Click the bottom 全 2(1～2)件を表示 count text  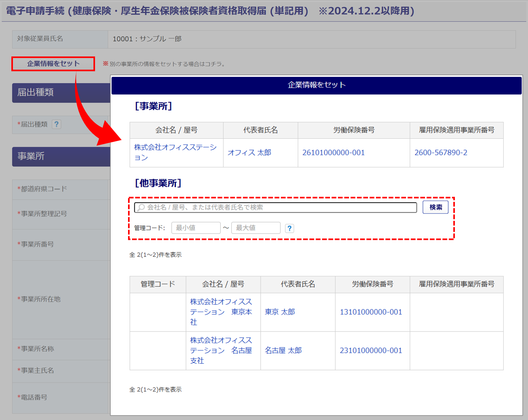(x=155, y=389)
